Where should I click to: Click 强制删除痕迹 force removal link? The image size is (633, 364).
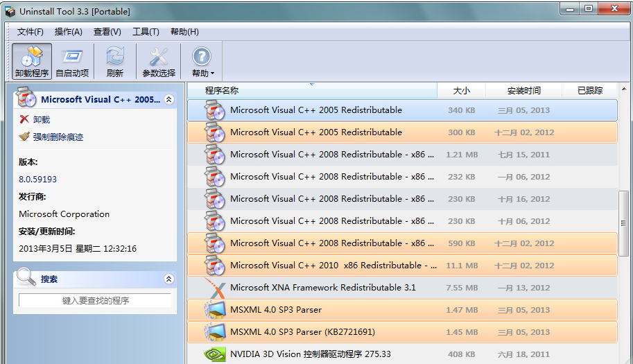(x=58, y=137)
